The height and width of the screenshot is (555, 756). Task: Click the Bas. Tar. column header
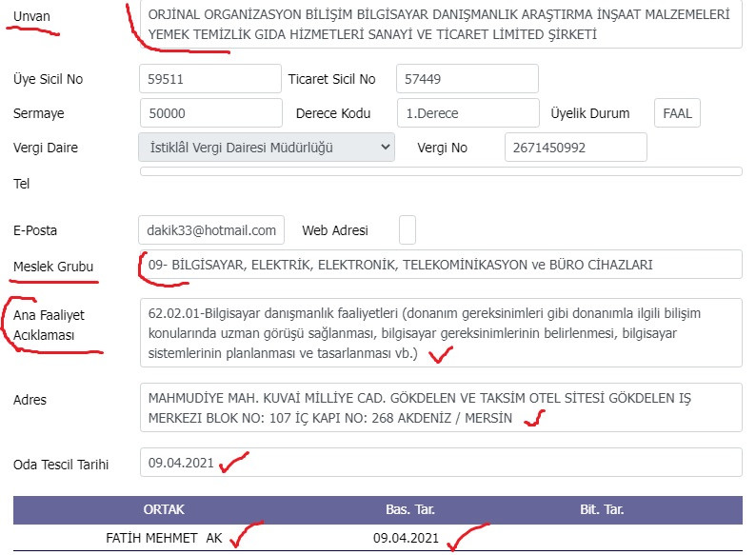click(409, 509)
